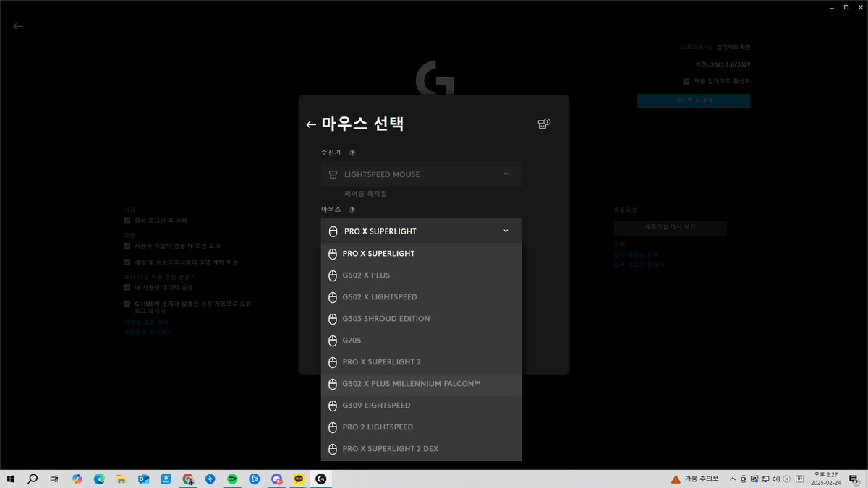Open the 개인정보 처리방침 link
The height and width of the screenshot is (488, 868).
(148, 332)
